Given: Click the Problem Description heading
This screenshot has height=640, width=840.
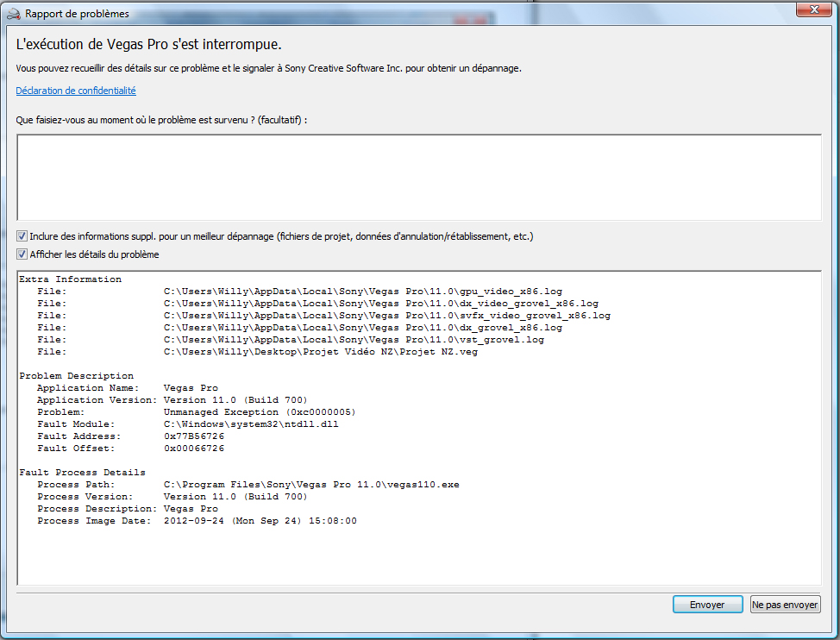Looking at the screenshot, I should click(x=77, y=376).
